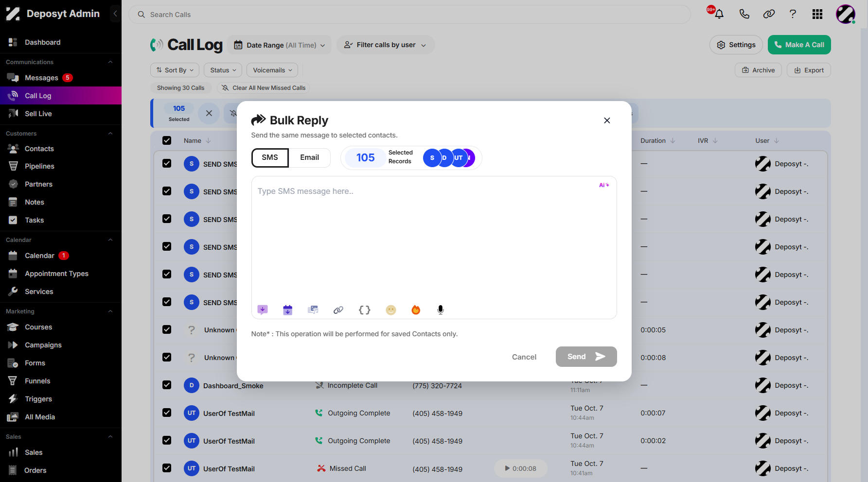Open the apps grid menu
This screenshot has height=482, width=868.
click(x=817, y=14)
